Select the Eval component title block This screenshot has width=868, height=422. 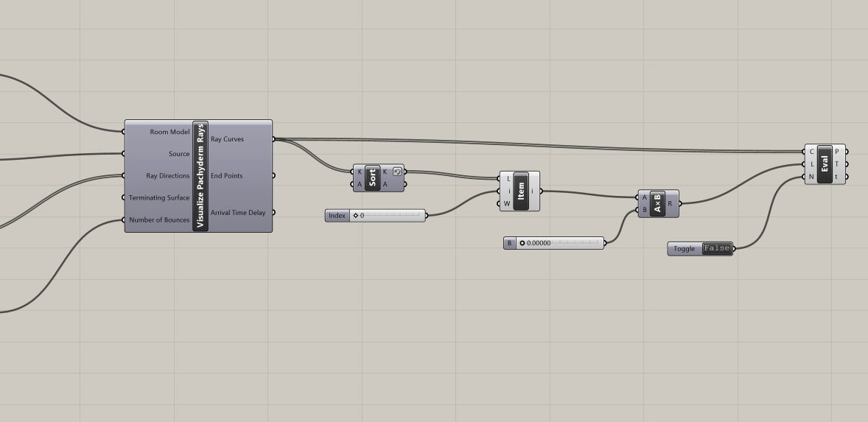pyautogui.click(x=825, y=164)
